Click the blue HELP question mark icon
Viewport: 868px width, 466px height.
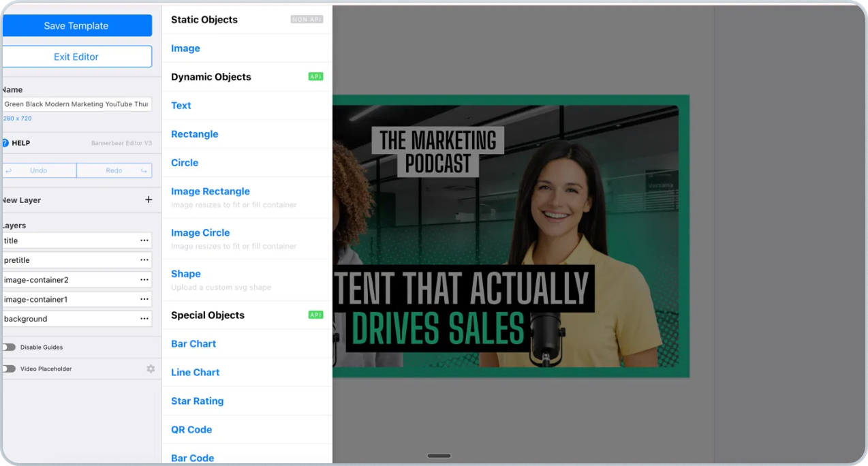coord(5,143)
